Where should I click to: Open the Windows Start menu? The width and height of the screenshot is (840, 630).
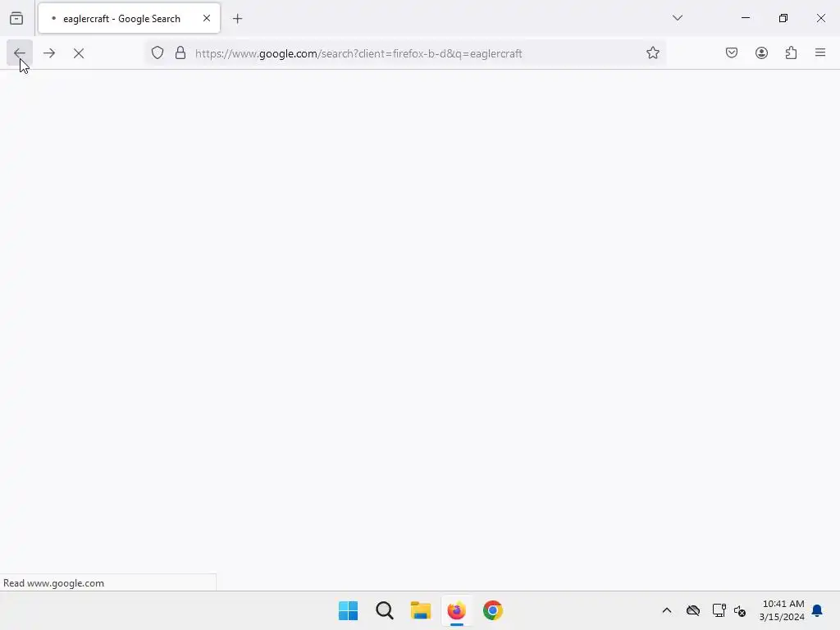pyautogui.click(x=348, y=610)
